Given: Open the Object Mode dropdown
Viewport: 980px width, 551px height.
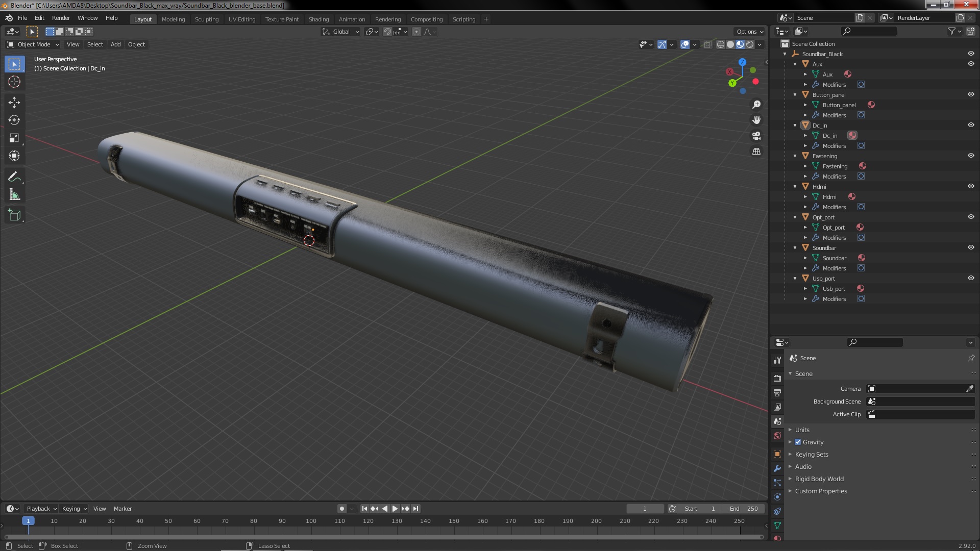Looking at the screenshot, I should coord(34,44).
